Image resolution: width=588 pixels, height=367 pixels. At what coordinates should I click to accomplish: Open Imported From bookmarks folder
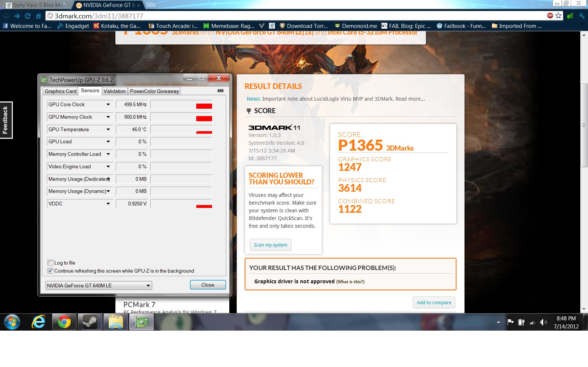click(x=517, y=26)
